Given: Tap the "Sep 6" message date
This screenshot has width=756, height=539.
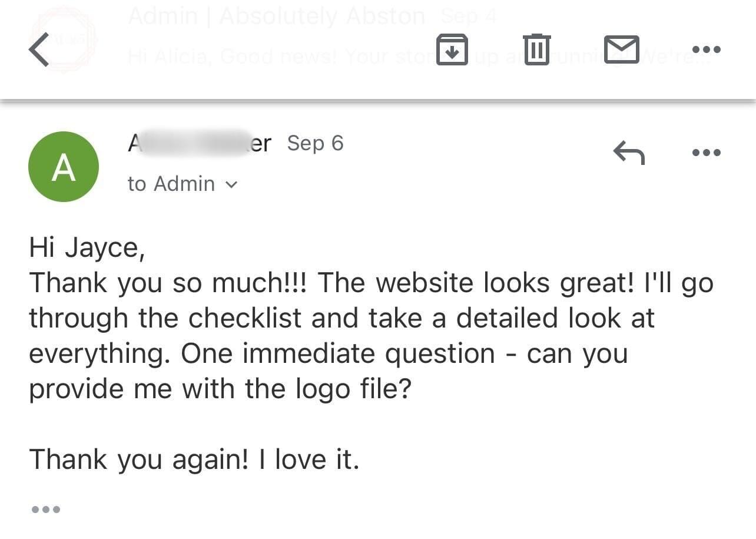Looking at the screenshot, I should 315,143.
